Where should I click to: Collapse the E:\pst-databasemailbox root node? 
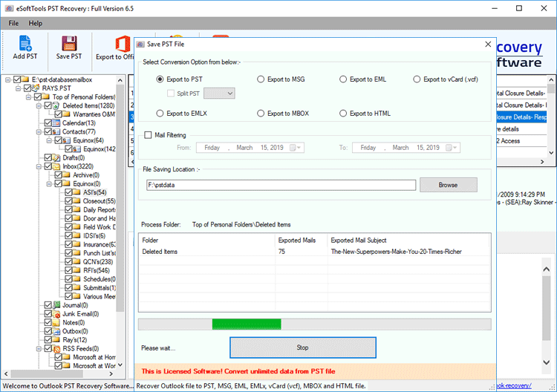tap(8, 79)
